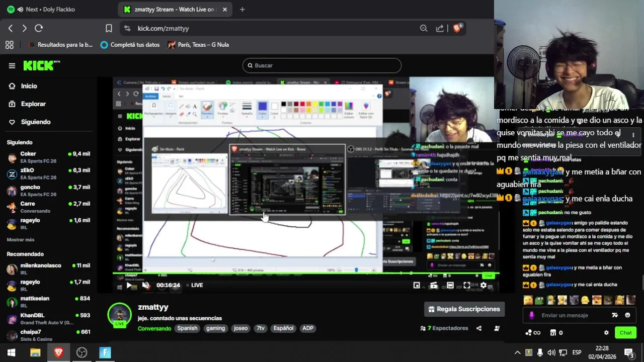Open the 7TV emote menu icon

point(614,315)
